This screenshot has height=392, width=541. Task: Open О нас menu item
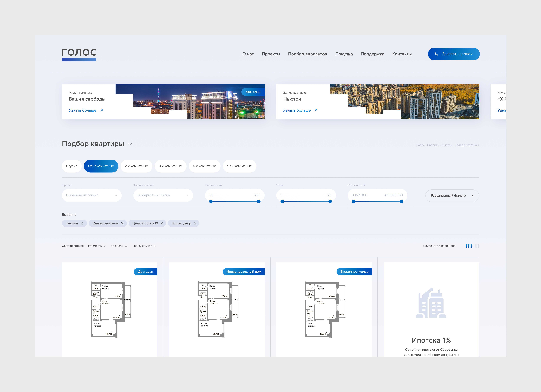click(x=248, y=54)
